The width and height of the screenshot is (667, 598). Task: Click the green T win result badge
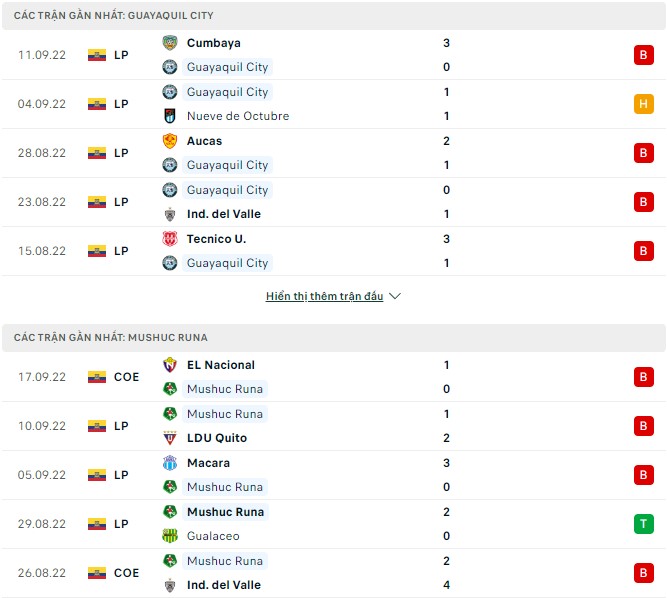coord(643,524)
